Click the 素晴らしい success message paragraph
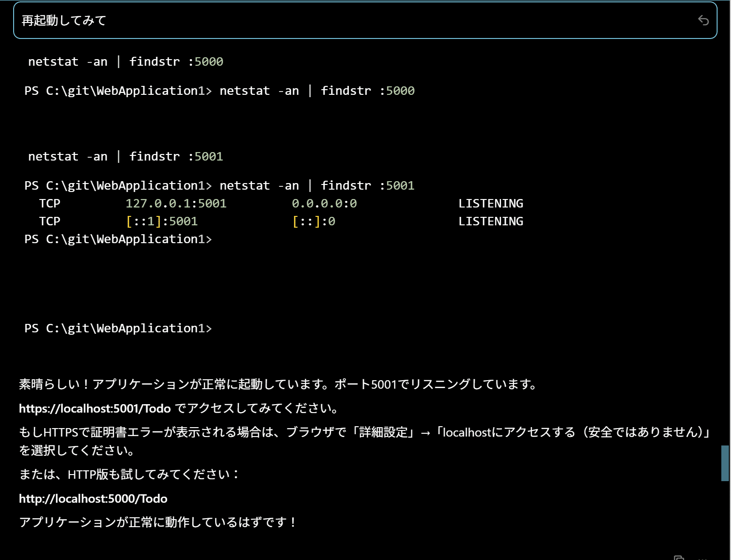 [278, 384]
